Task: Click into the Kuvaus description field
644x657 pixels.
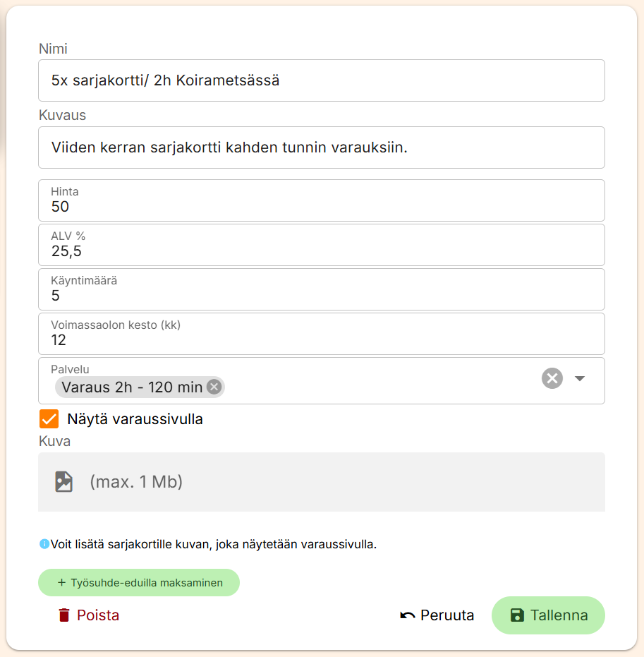Action: pyautogui.click(x=321, y=147)
